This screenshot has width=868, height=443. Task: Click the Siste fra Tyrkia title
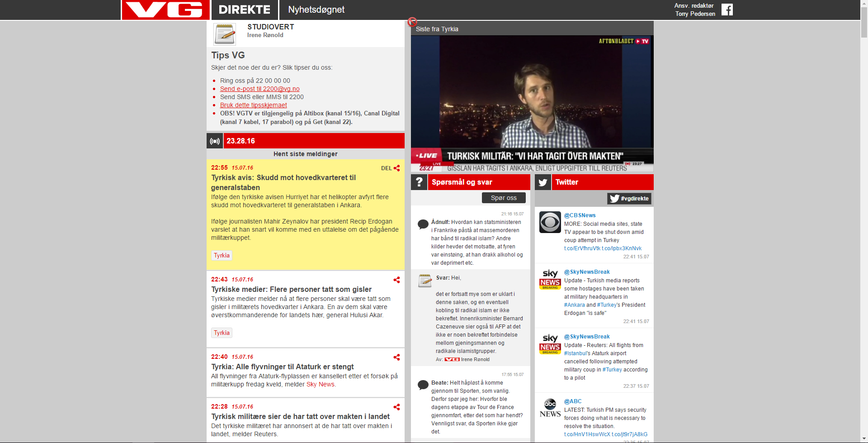point(437,29)
